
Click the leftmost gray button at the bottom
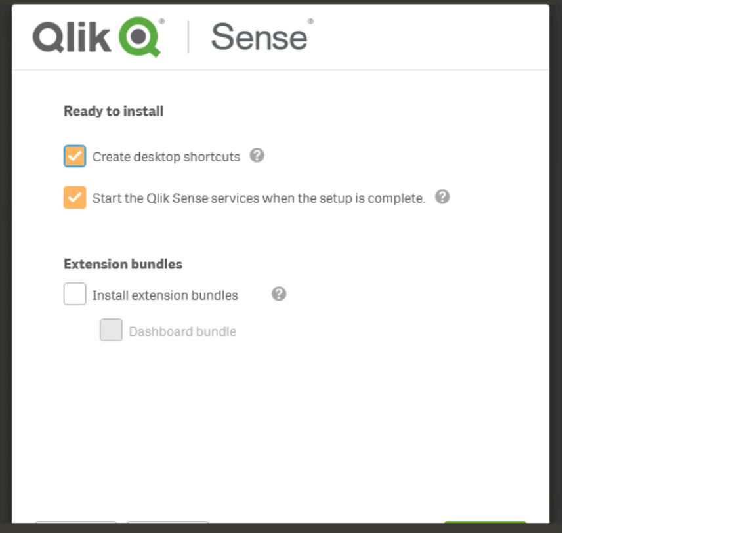pyautogui.click(x=77, y=528)
